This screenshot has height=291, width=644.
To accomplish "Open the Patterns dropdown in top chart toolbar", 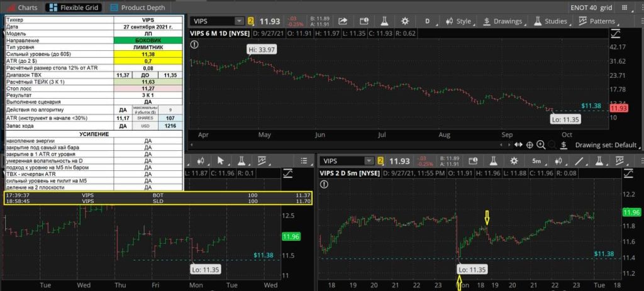I will [x=597, y=21].
